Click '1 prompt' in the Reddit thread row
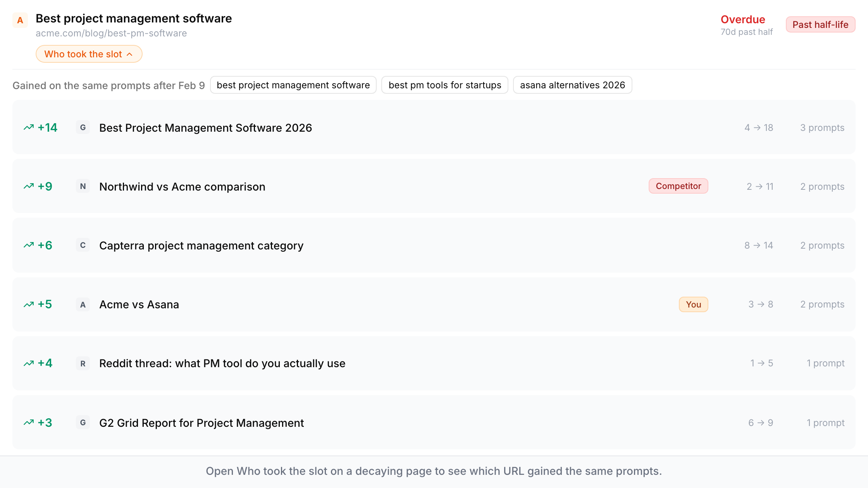The image size is (868, 488). coord(825,363)
